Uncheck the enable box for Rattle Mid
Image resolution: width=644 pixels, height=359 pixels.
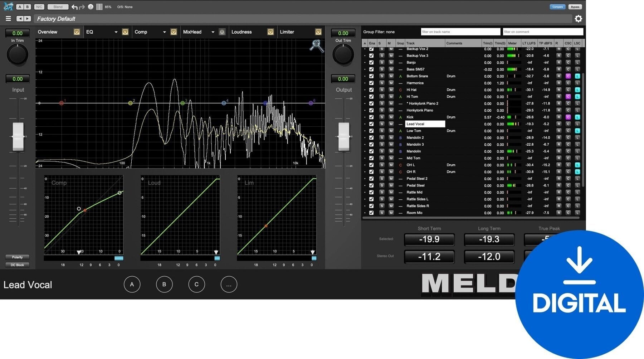coord(371,192)
